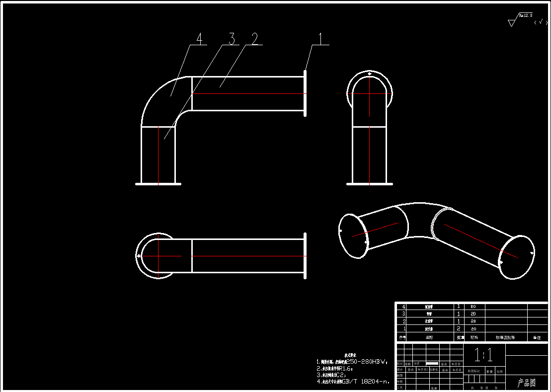The height and width of the screenshot is (392, 551).
Task: Click the 重量 cell in title block
Action: click(489, 372)
